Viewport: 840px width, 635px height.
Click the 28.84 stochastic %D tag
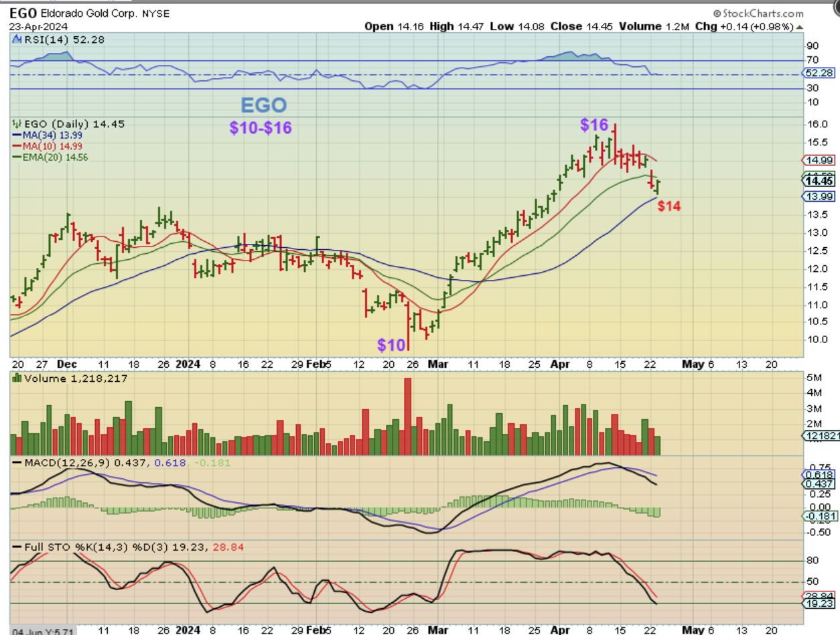(x=819, y=595)
